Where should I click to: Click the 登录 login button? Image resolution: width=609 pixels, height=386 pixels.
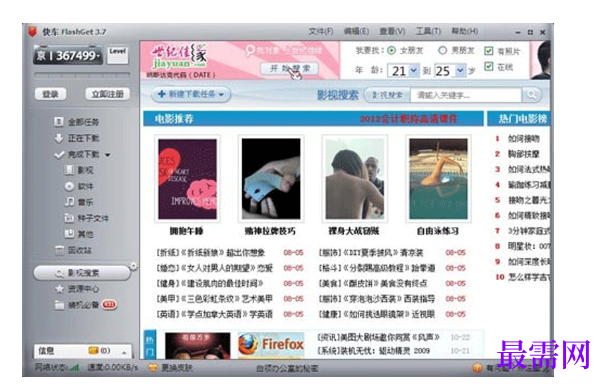pyautogui.click(x=50, y=94)
